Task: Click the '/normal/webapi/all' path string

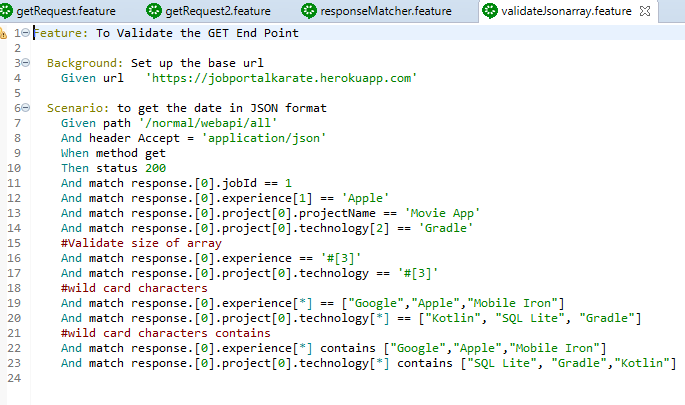Action: tap(208, 123)
